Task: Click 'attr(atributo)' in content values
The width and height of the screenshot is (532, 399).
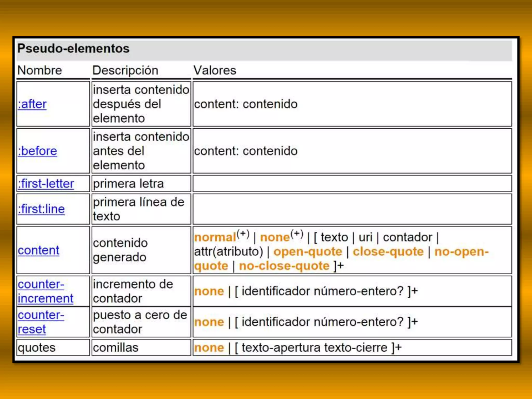Action: [x=229, y=251]
